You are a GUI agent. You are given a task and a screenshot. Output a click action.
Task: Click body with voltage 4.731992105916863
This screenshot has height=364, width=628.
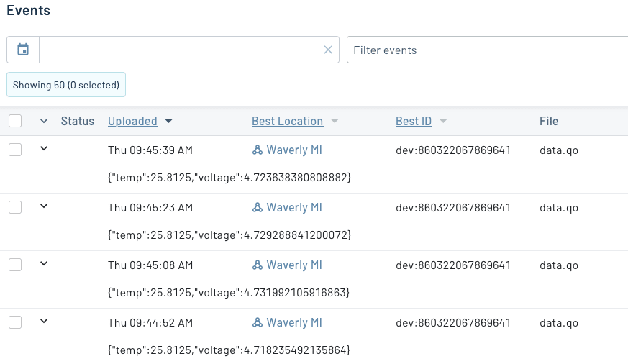point(229,293)
